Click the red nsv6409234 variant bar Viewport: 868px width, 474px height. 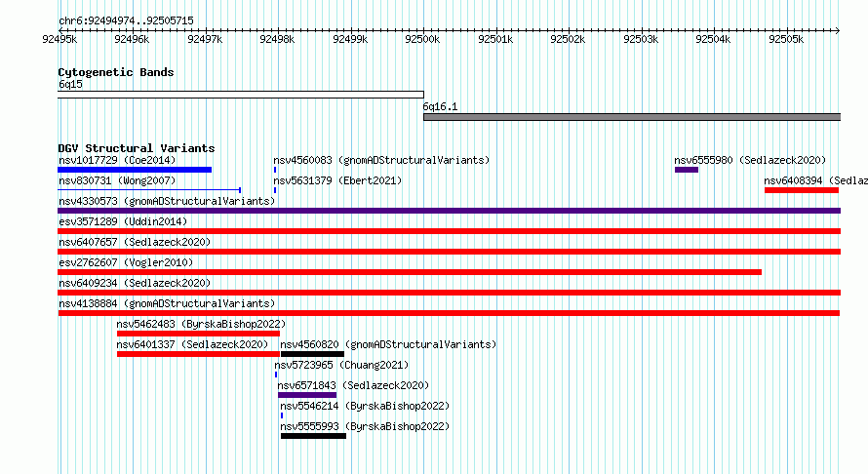pyautogui.click(x=449, y=293)
